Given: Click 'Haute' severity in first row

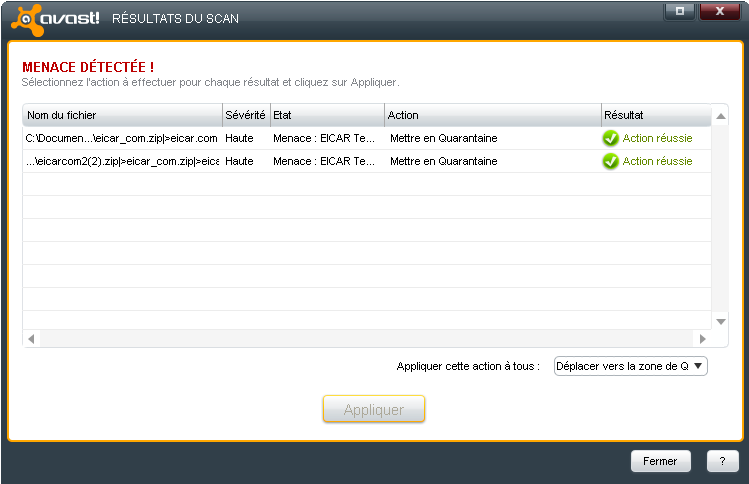Looking at the screenshot, I should click(x=239, y=138).
